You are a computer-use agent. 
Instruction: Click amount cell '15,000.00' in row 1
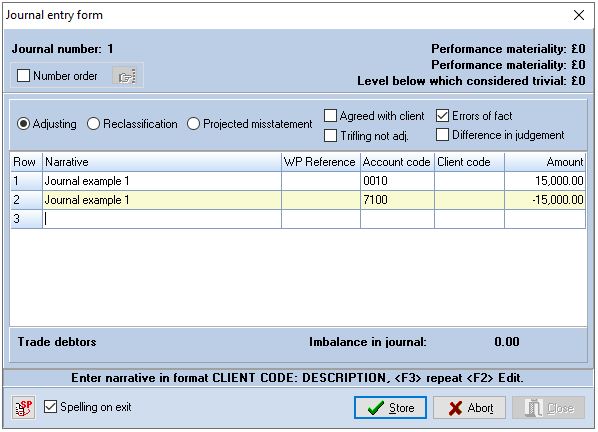click(545, 181)
